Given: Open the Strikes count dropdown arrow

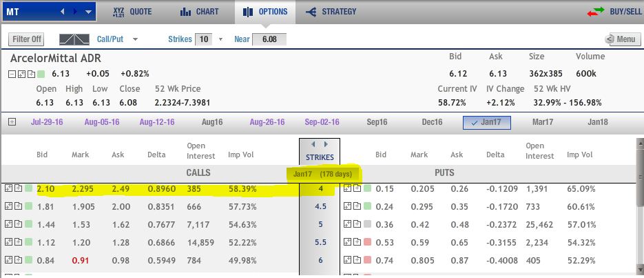Looking at the screenshot, I should pyautogui.click(x=220, y=39).
